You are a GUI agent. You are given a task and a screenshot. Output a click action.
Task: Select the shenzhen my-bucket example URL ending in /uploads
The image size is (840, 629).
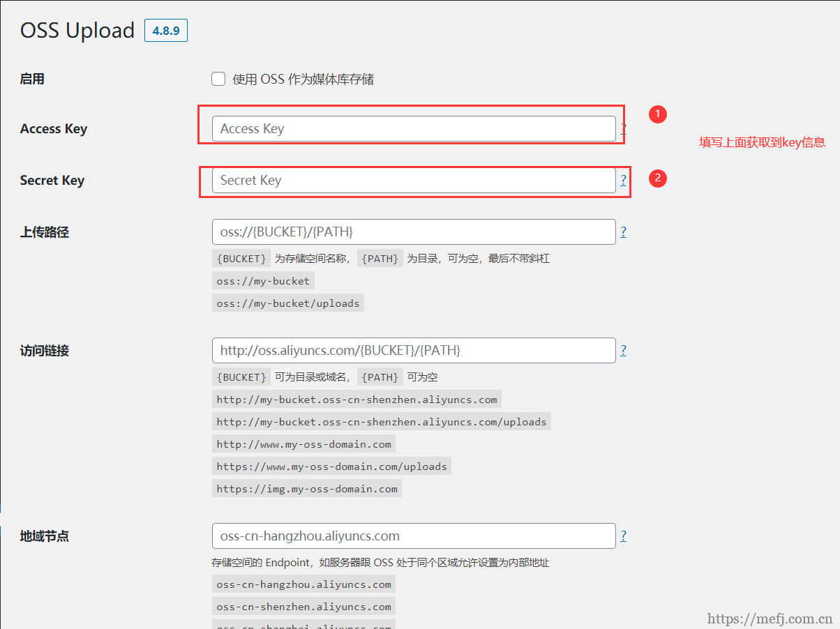pyautogui.click(x=382, y=422)
